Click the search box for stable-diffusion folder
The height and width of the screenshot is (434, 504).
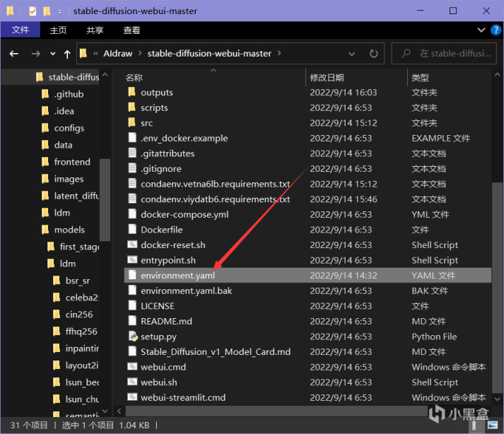coord(444,53)
